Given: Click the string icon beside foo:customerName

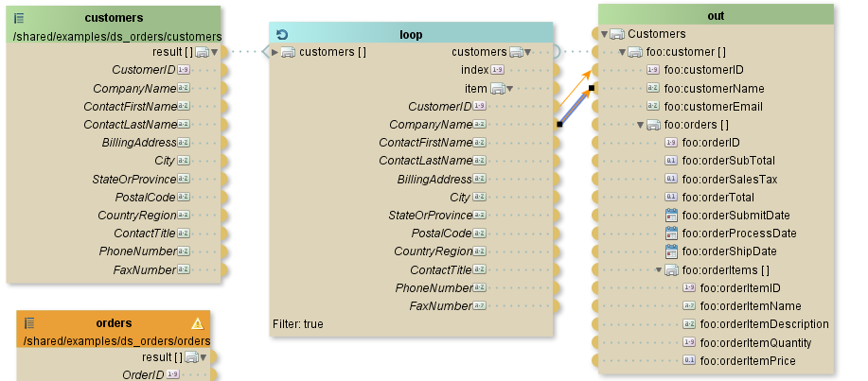Looking at the screenshot, I should [653, 88].
